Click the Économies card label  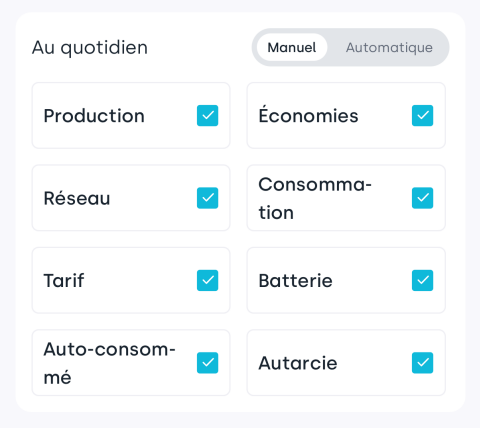click(309, 114)
